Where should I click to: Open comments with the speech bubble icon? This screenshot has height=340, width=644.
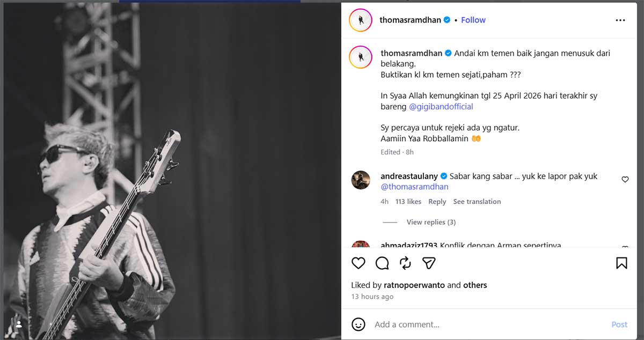click(382, 263)
